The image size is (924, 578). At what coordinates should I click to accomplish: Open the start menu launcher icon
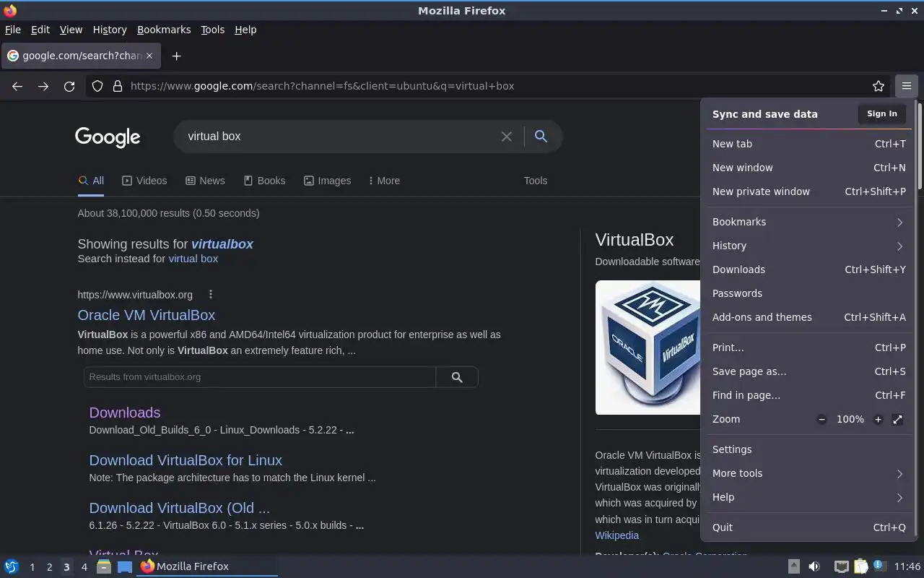[12, 566]
